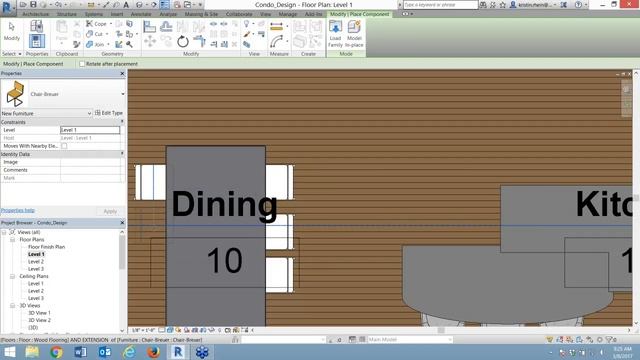Enable Rotate after placement checkbox

point(82,64)
